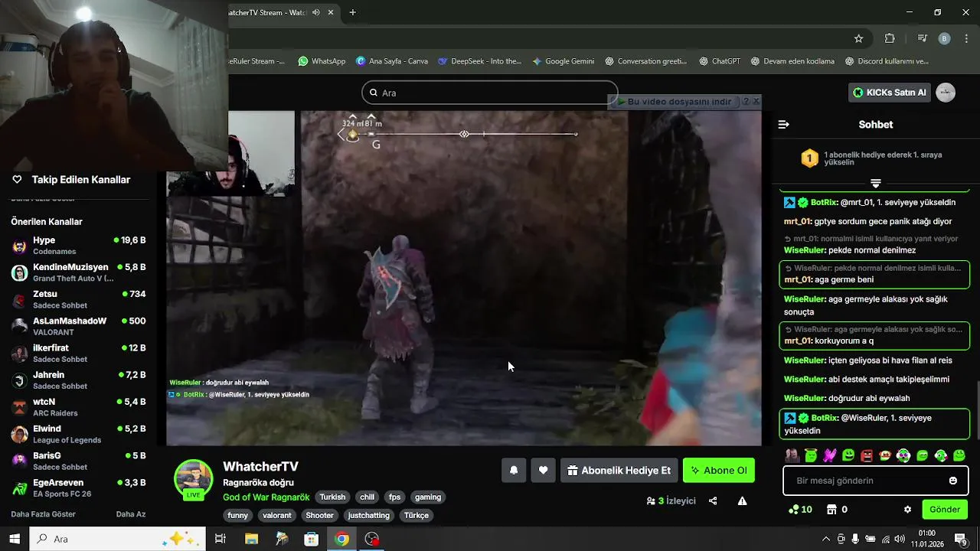This screenshot has height=551, width=980.
Task: Open Discord kullanımı bookmark
Action: pos(887,61)
